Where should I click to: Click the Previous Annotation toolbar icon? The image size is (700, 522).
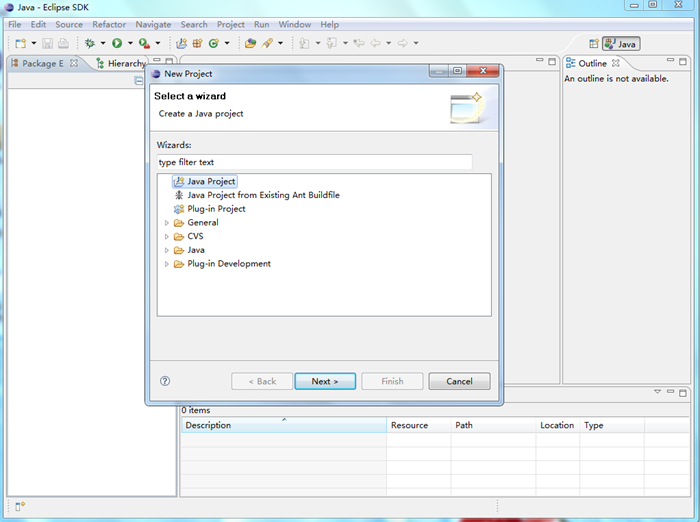coord(331,43)
